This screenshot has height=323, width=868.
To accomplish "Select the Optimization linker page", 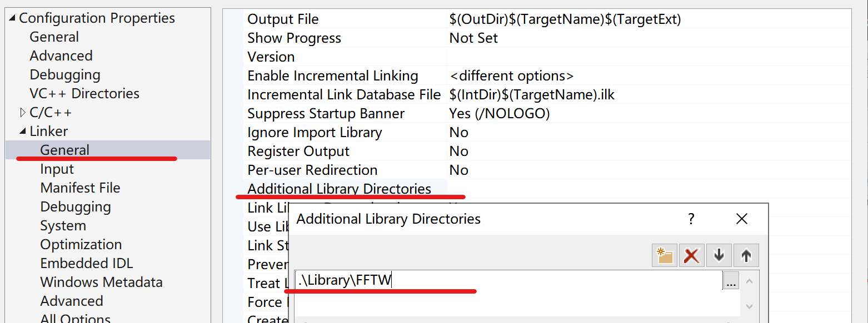I will coord(81,245).
